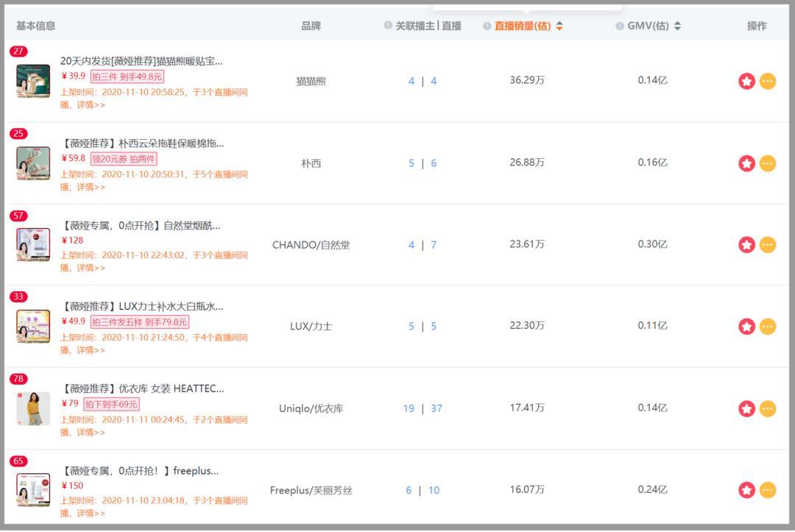Open 详情>> link in 自然堂 row
This screenshot has height=532, width=795.
click(91, 268)
